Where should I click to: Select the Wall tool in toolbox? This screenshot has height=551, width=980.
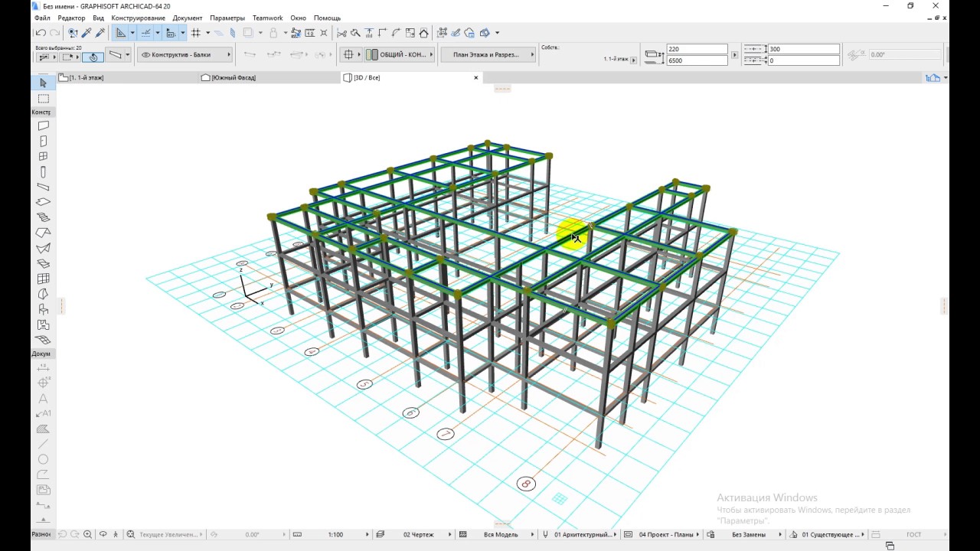tap(43, 126)
